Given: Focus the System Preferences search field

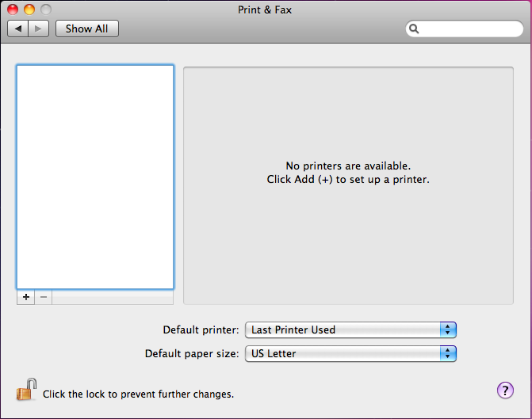Looking at the screenshot, I should (468, 29).
